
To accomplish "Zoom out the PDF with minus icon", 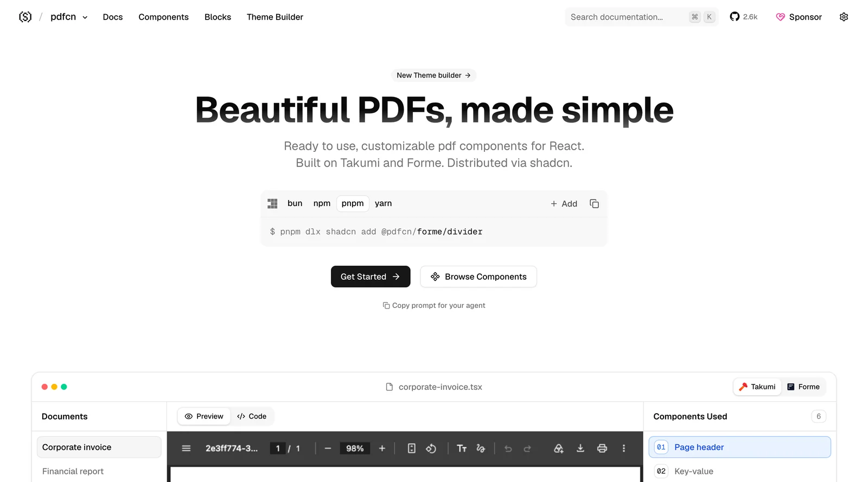I will pos(328,448).
